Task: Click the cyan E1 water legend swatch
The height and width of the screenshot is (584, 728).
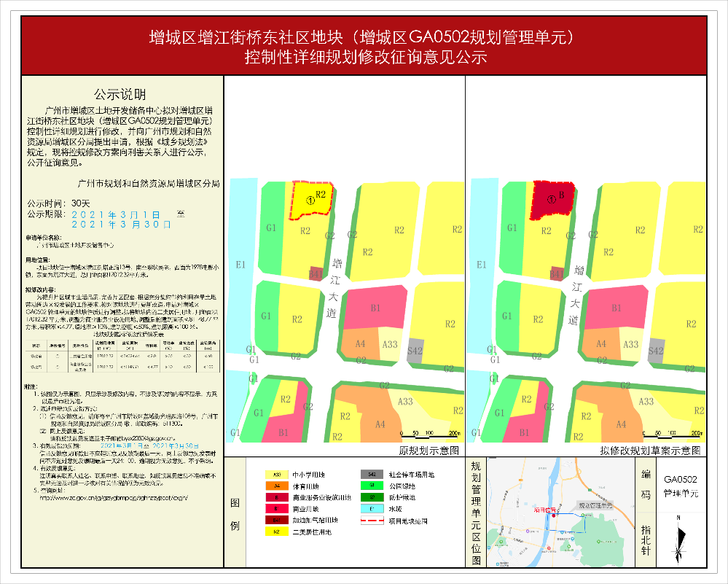Action: click(x=372, y=509)
